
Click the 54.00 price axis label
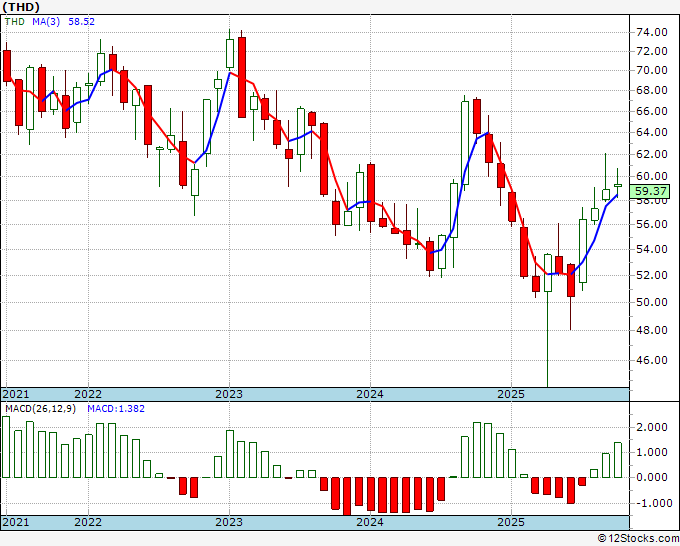tap(652, 249)
